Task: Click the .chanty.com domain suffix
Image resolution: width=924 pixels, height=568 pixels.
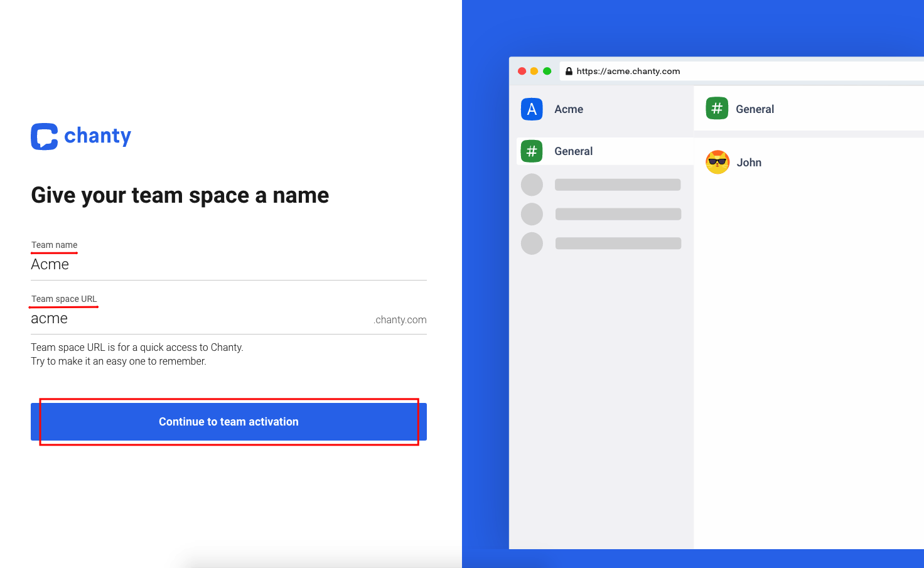Action: pos(400,320)
